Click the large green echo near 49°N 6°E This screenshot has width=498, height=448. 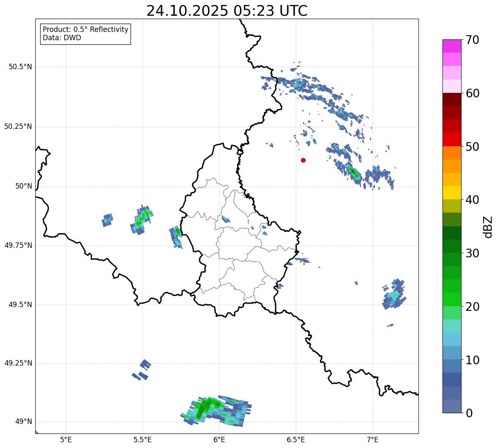click(x=216, y=411)
